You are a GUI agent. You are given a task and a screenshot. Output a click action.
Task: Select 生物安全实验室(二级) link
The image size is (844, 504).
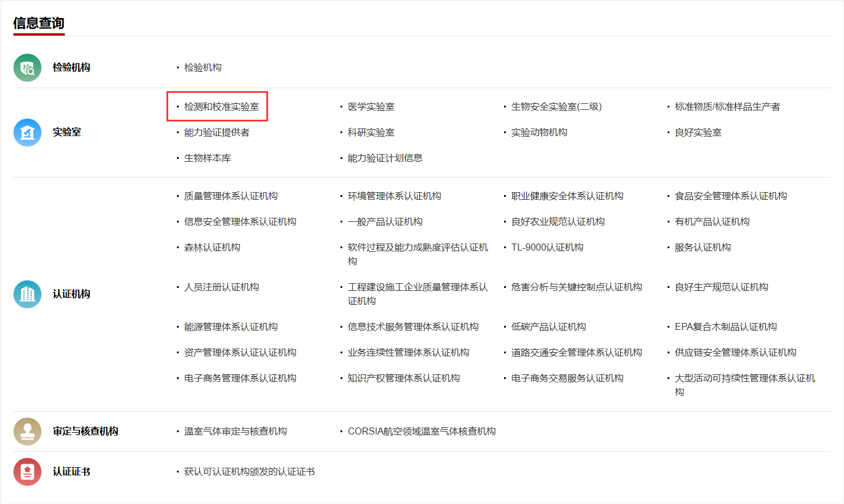click(x=556, y=107)
